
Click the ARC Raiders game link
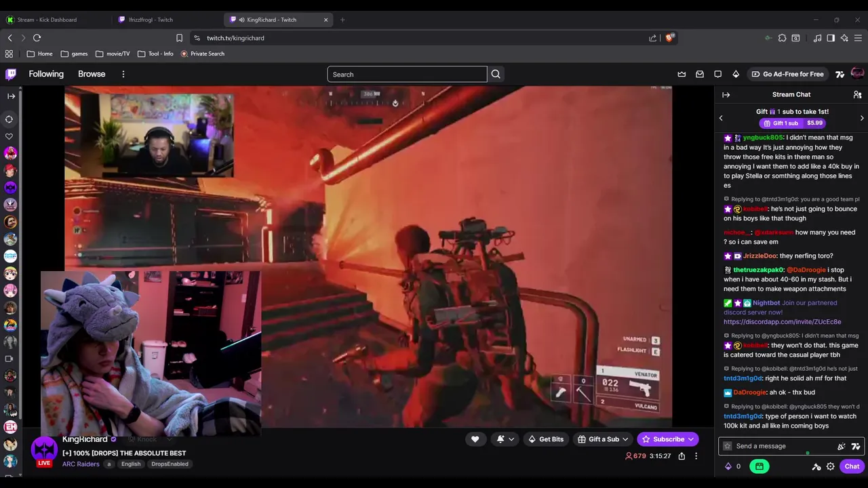point(81,464)
